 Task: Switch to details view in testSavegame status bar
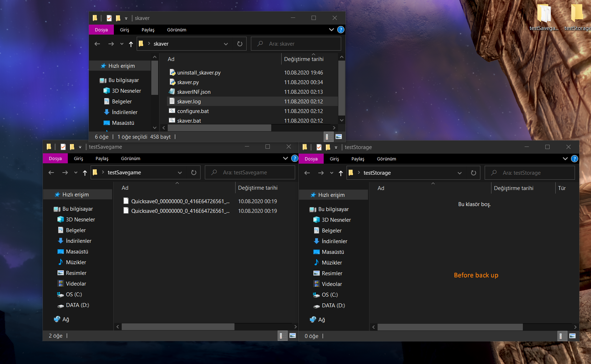281,335
